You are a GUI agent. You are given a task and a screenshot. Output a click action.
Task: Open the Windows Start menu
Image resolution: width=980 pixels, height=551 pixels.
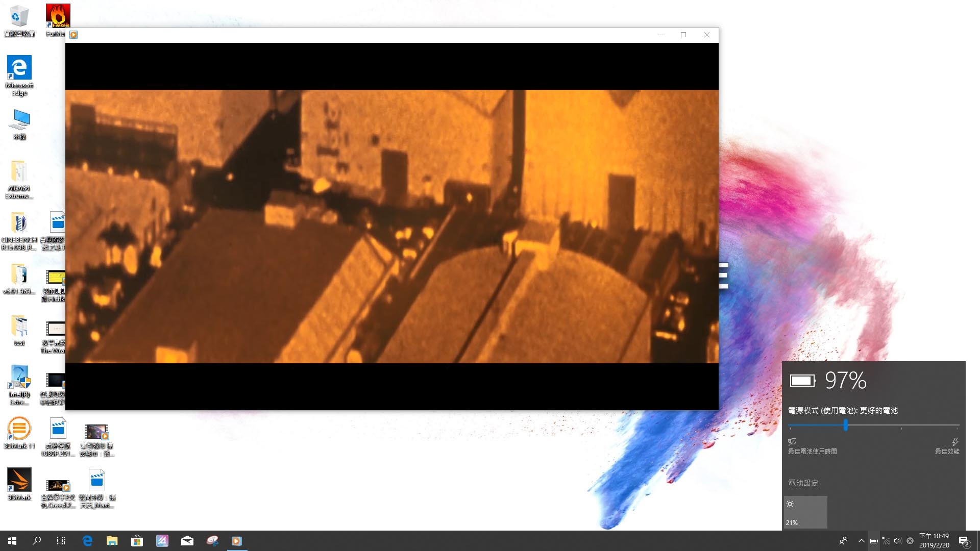click(x=12, y=541)
